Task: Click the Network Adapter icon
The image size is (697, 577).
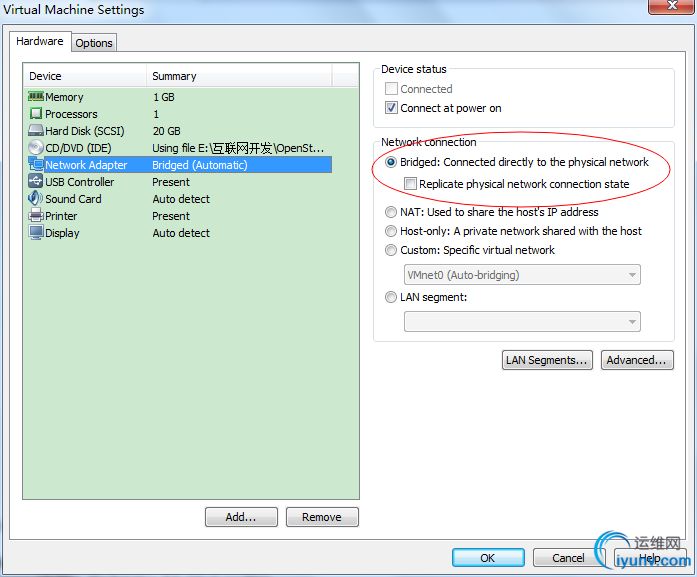Action: pyautogui.click(x=36, y=164)
